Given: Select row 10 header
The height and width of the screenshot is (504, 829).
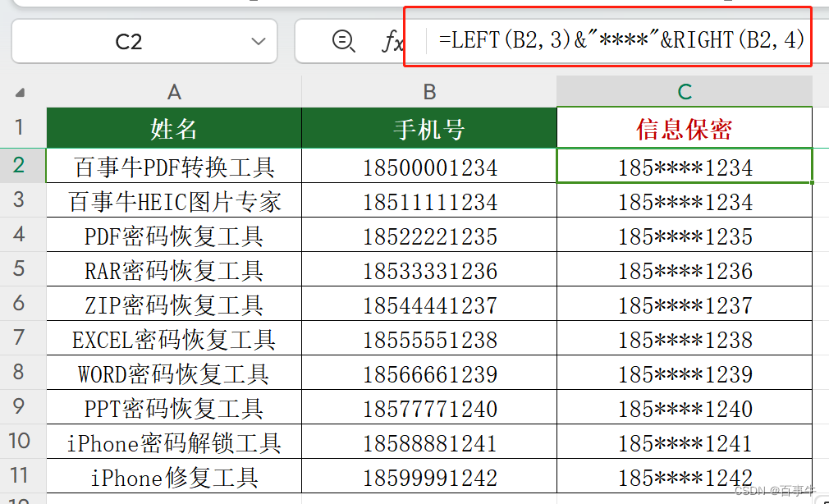Looking at the screenshot, I should [x=19, y=441].
